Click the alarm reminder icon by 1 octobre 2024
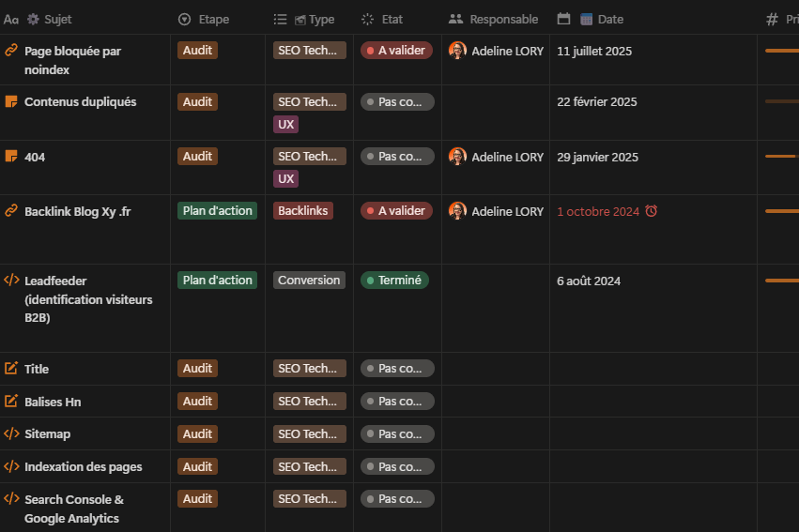The width and height of the screenshot is (799, 532). pyautogui.click(x=652, y=211)
